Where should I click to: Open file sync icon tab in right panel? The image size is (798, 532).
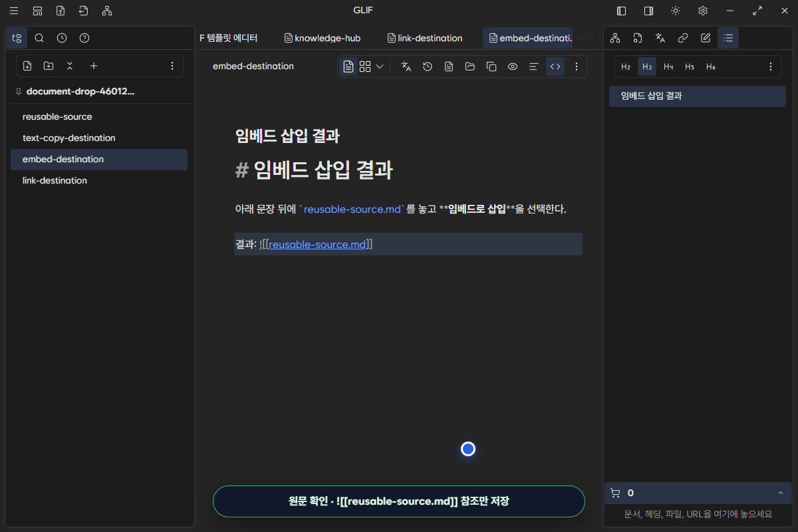click(x=638, y=38)
